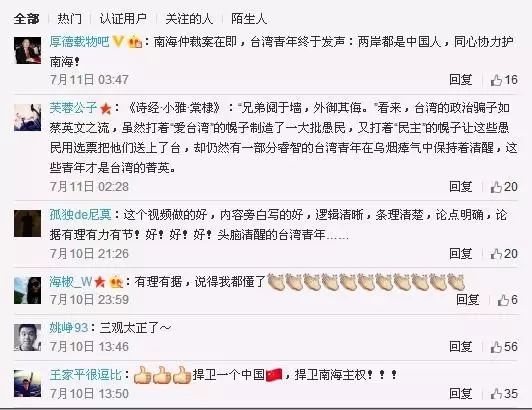Like 姚峥93's comment showing 56 likes
This screenshot has width=532, height=410.
click(x=496, y=347)
